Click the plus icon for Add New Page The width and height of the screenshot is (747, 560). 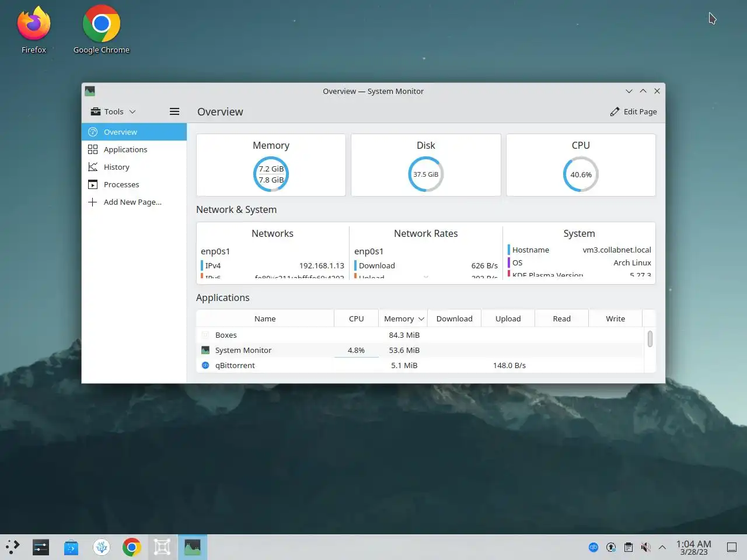coord(93,202)
